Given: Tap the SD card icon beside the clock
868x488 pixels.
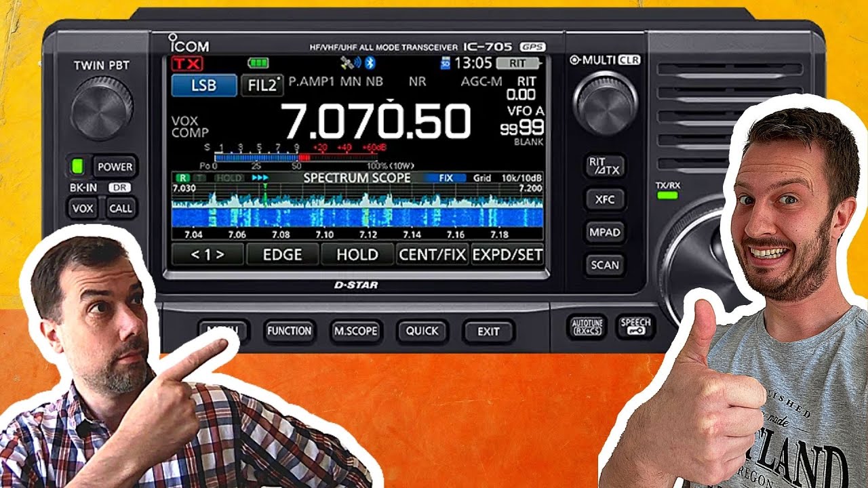Looking at the screenshot, I should tap(445, 64).
